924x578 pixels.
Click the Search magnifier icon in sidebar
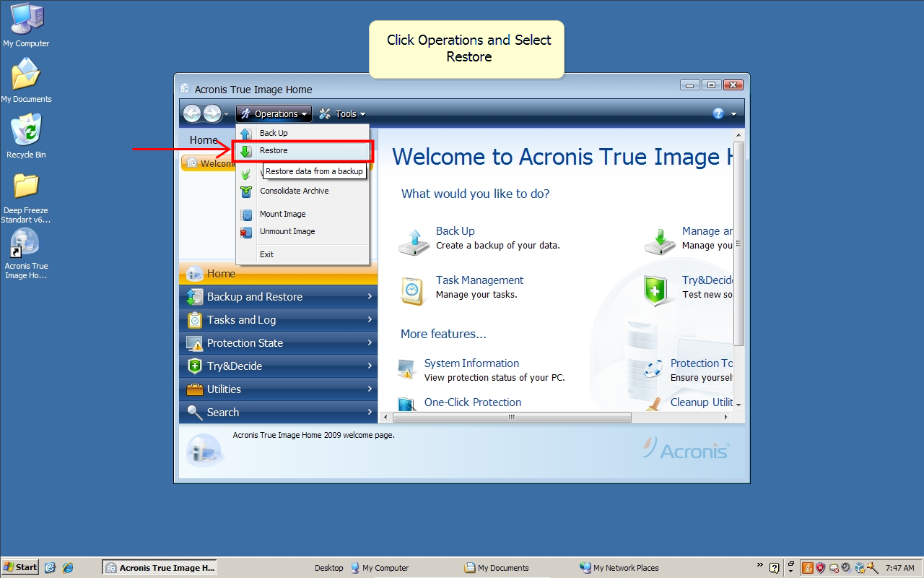195,412
